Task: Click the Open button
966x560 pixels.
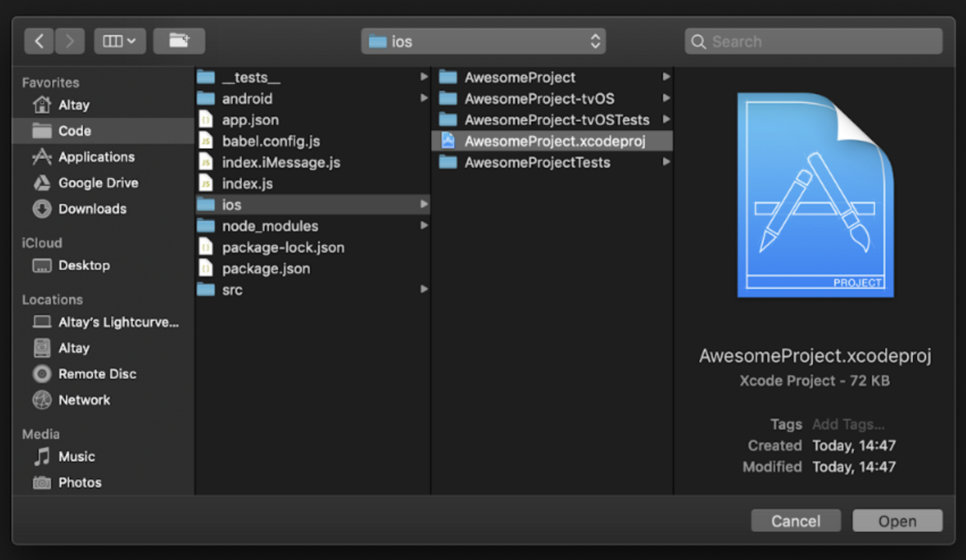Action: click(897, 521)
